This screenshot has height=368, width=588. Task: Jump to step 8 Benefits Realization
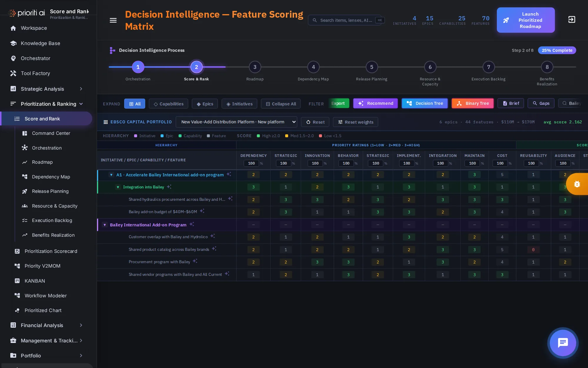pos(547,67)
